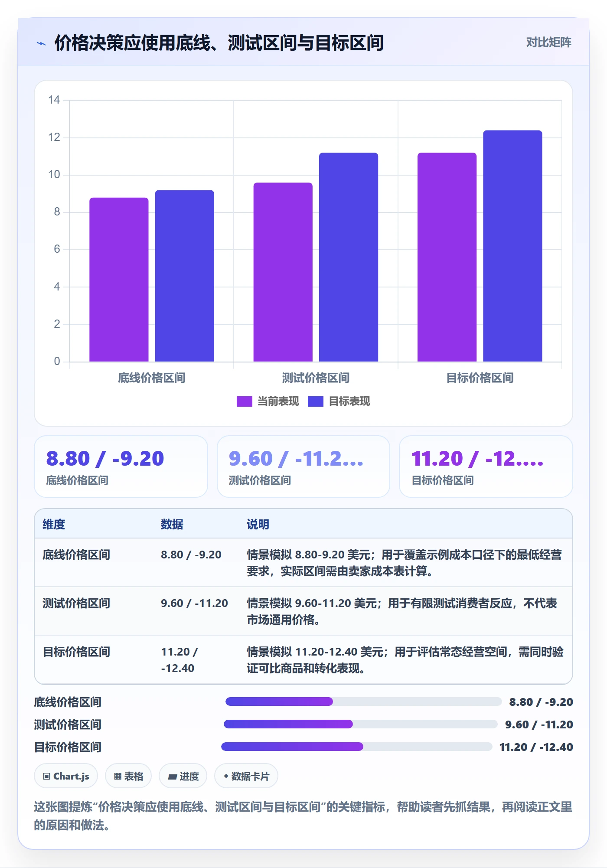Select the 测试价格区间 table row label

tap(76, 604)
